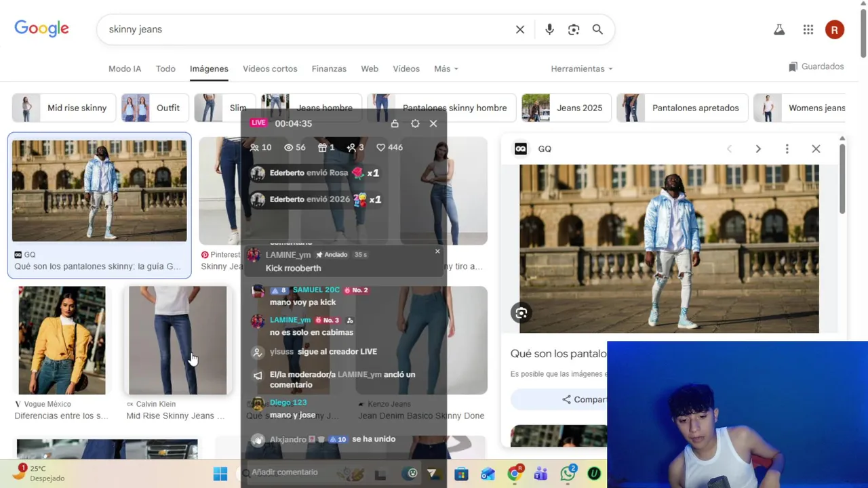Open the GQ light-blue jacket thumbnail result

[99, 190]
